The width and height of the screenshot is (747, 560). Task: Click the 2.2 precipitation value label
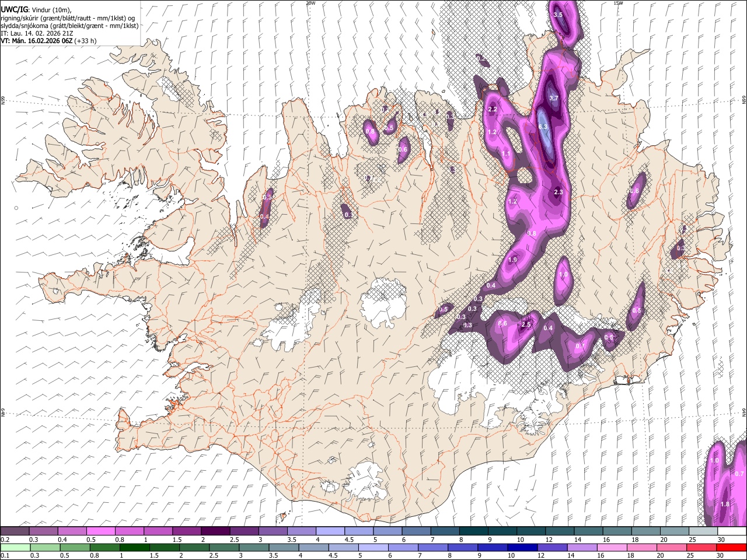(x=493, y=109)
